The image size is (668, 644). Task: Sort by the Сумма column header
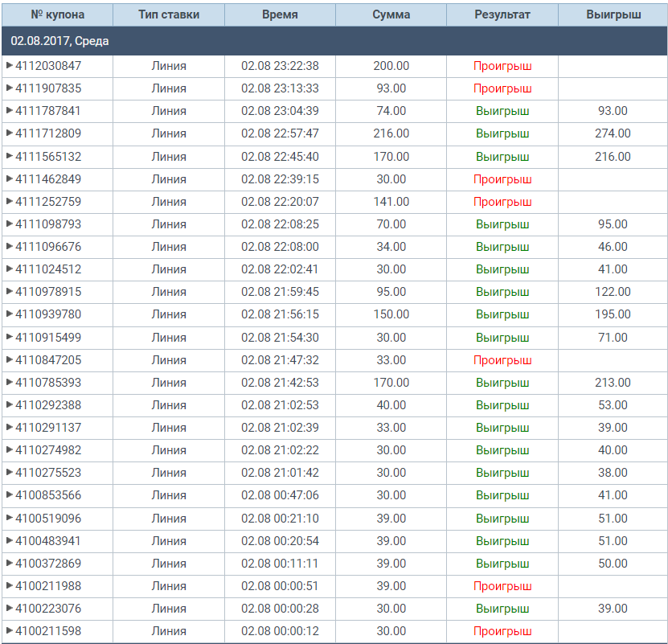(x=391, y=14)
